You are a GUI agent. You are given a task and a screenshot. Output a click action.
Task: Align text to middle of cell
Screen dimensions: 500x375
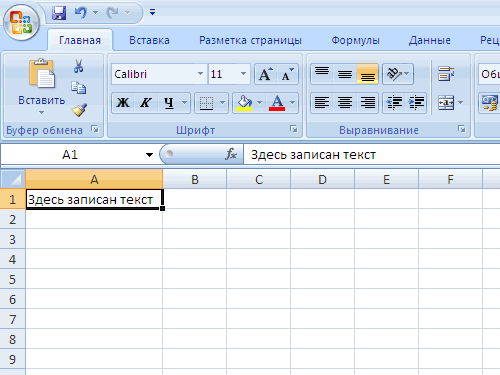point(345,74)
